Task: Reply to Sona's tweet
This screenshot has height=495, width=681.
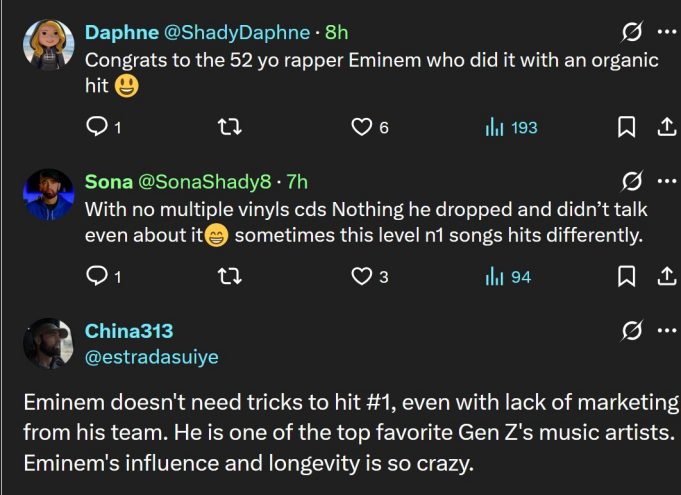Action: 97,276
